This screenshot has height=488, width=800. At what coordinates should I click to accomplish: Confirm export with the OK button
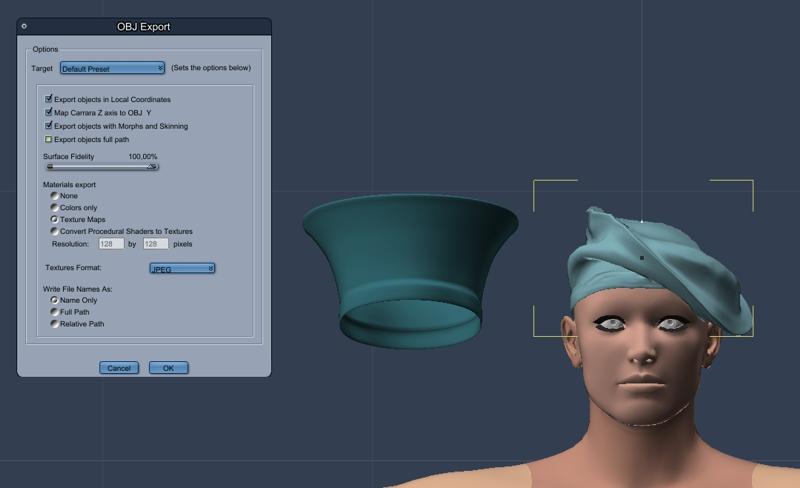168,368
